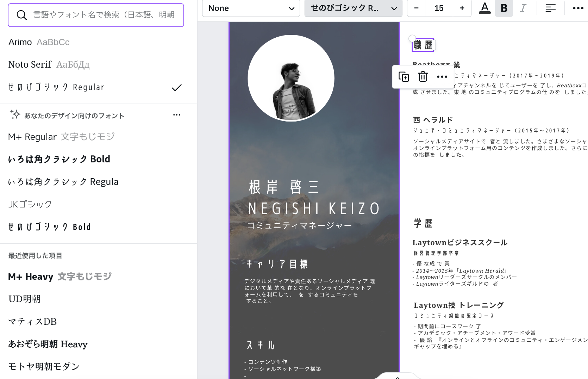The image size is (588, 379).
Task: Select マティスDB font
Action: pos(32,322)
